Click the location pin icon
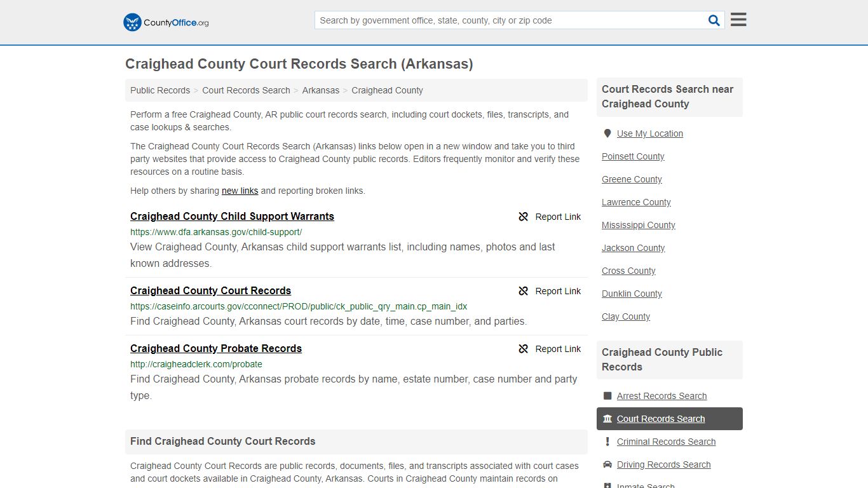 [607, 133]
